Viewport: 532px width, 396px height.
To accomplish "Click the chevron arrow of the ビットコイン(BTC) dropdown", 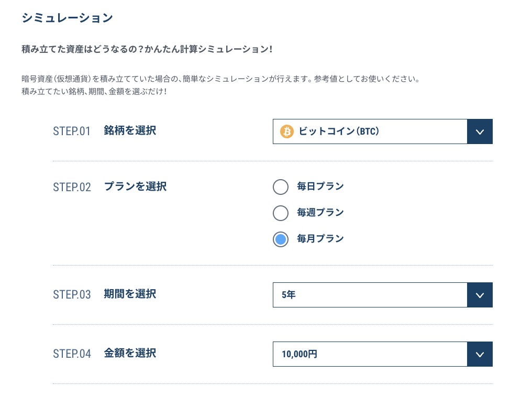I will 480,131.
